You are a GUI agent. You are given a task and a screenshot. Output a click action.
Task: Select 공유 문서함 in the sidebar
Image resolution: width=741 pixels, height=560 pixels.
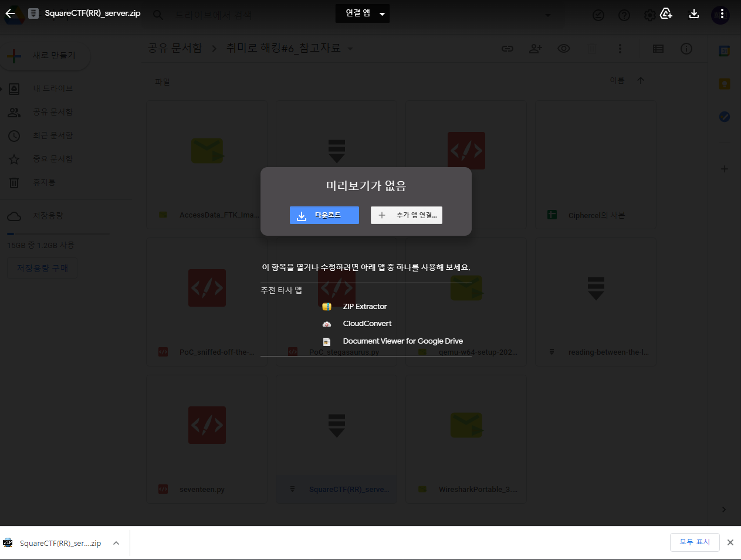coord(53,112)
